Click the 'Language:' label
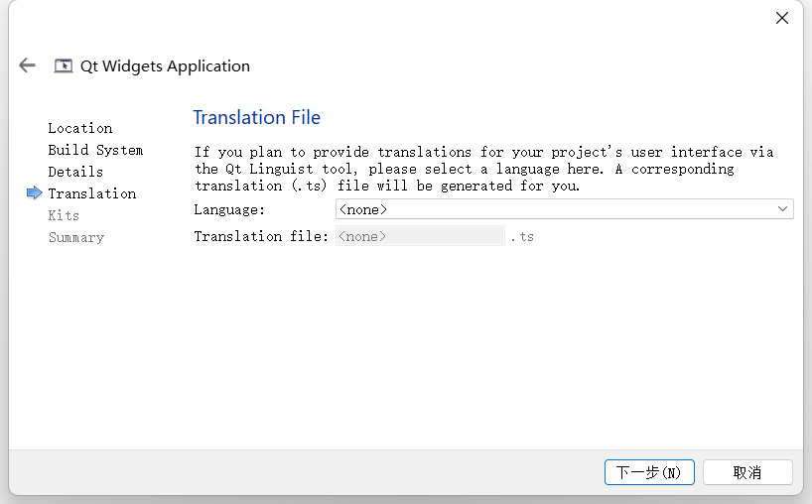This screenshot has height=504, width=812. pyautogui.click(x=229, y=209)
